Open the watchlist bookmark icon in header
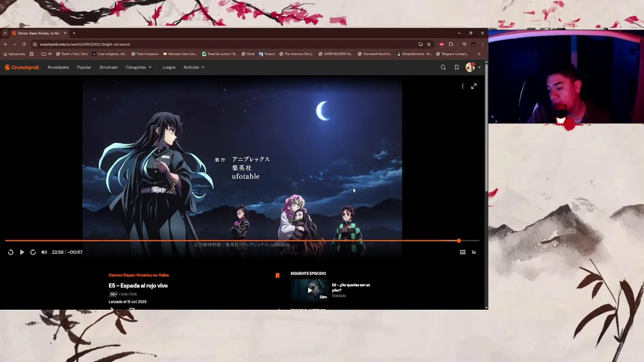Image resolution: width=644 pixels, height=362 pixels. (456, 67)
